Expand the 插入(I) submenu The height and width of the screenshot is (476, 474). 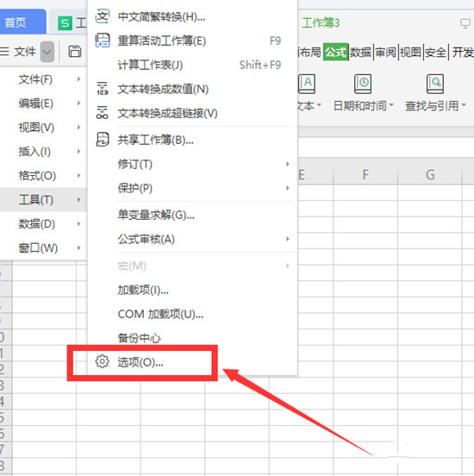point(43,152)
